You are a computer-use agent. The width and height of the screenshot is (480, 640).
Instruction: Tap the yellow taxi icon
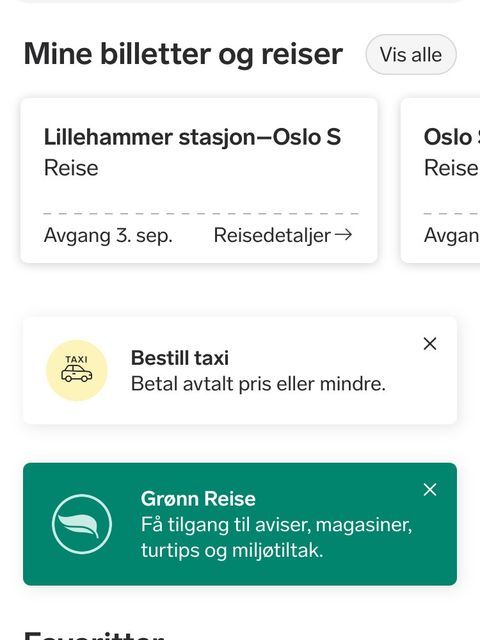tap(77, 371)
